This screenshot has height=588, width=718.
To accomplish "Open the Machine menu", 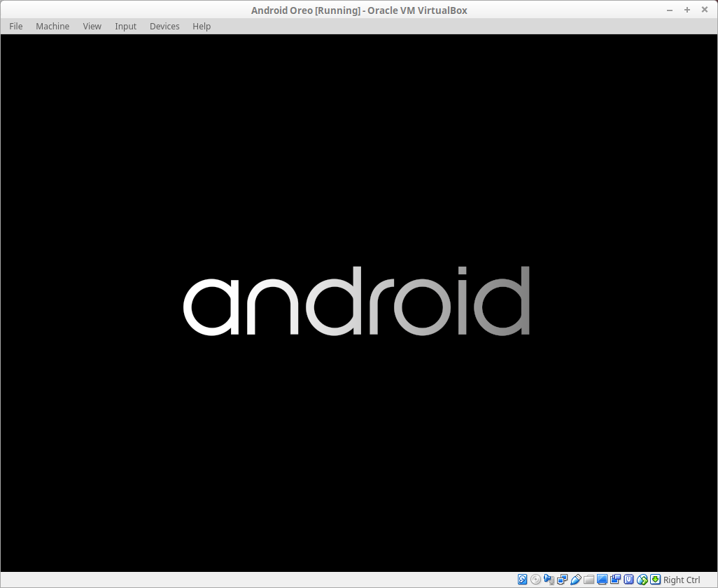I will tap(52, 26).
